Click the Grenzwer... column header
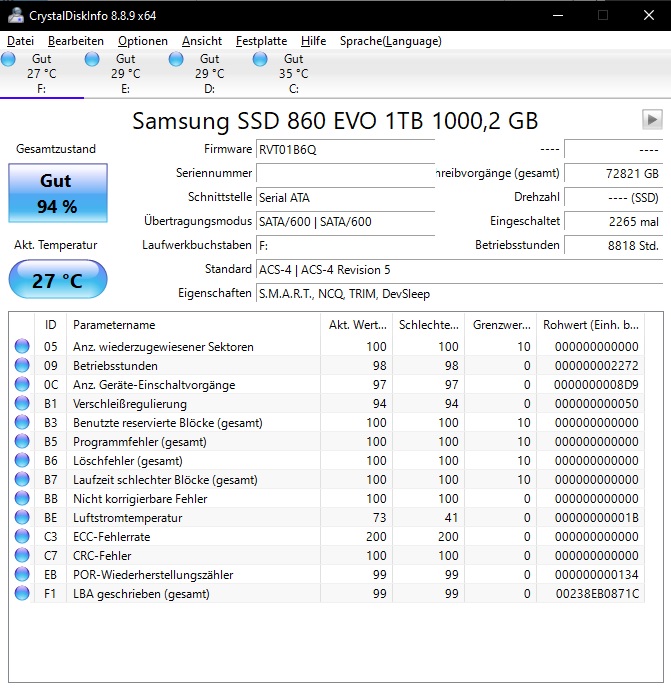 (x=500, y=325)
